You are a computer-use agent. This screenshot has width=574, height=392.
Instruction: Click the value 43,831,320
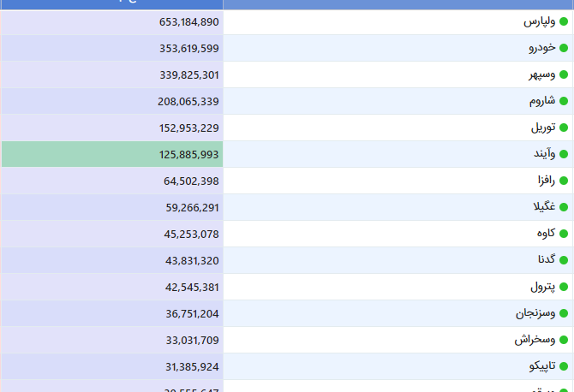pos(192,261)
